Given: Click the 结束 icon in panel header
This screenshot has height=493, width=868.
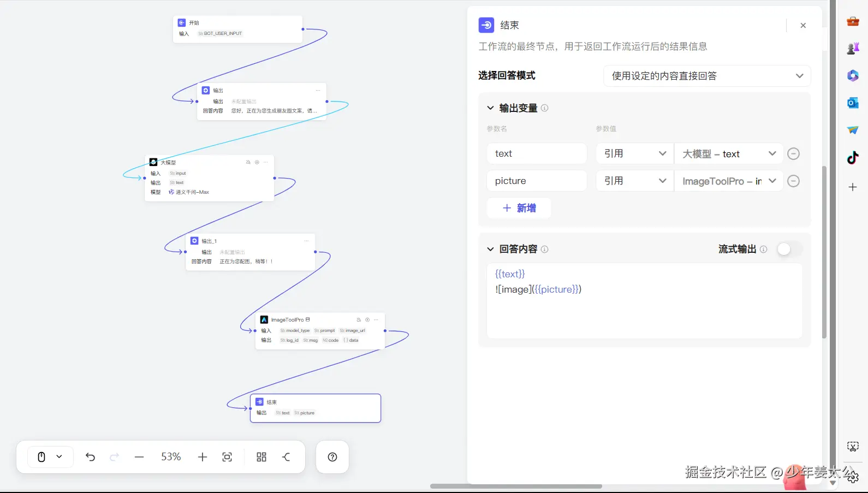Looking at the screenshot, I should point(486,25).
